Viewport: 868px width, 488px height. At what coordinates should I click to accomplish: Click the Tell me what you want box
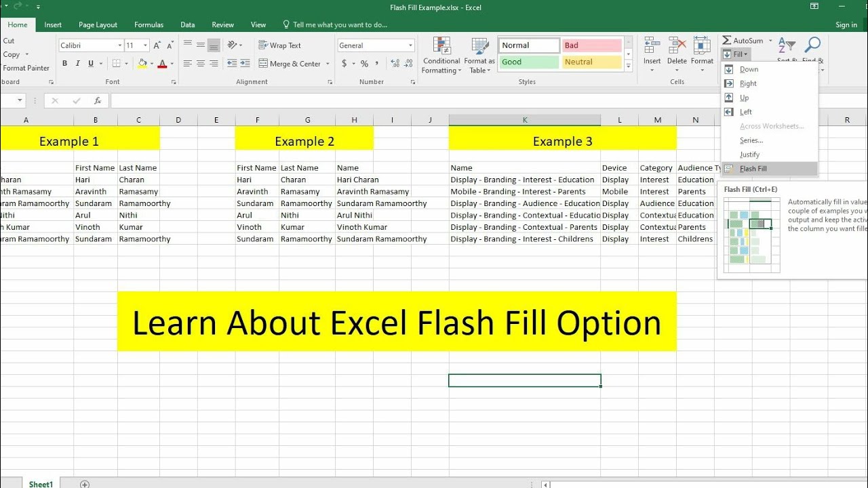click(335, 25)
